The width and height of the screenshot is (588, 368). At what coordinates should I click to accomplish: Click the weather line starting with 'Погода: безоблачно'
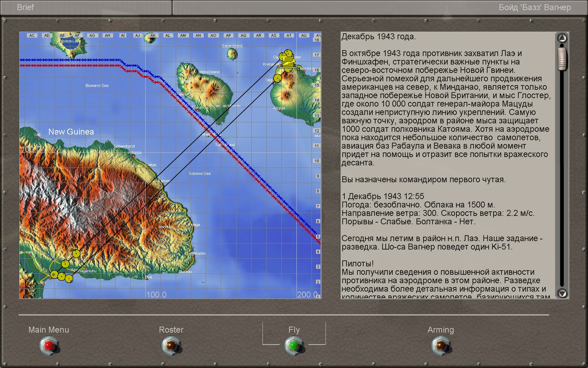click(418, 205)
